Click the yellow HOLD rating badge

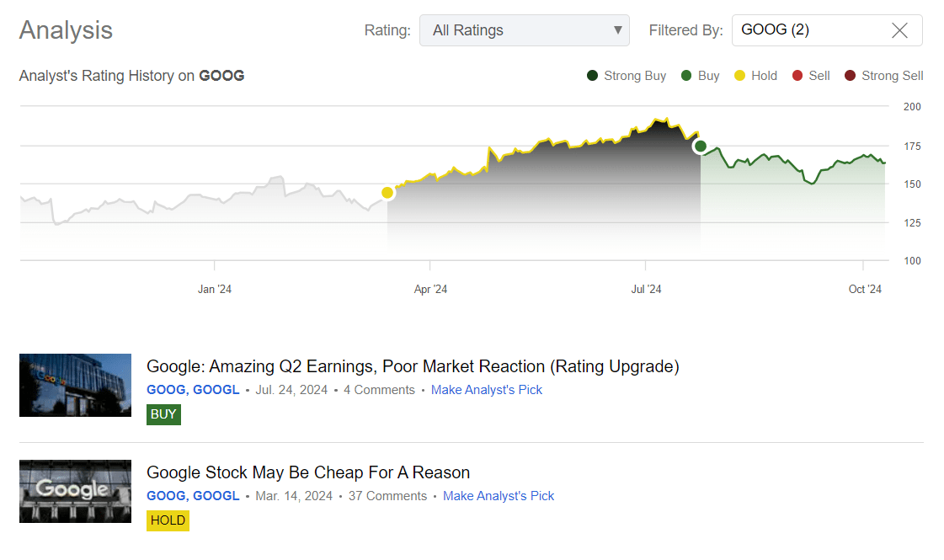click(x=168, y=520)
